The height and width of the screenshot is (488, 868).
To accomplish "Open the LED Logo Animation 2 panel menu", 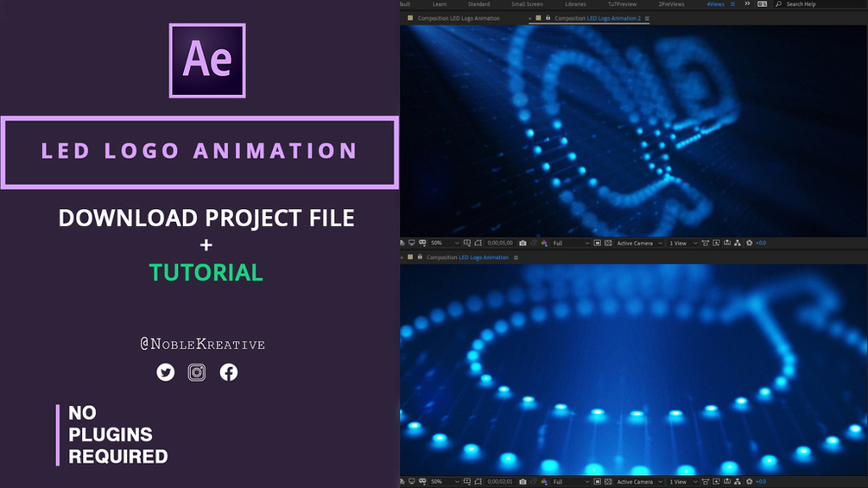I will pyautogui.click(x=647, y=18).
